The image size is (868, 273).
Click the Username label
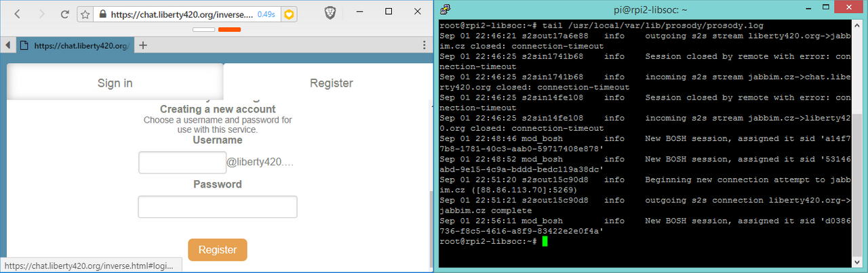click(218, 140)
